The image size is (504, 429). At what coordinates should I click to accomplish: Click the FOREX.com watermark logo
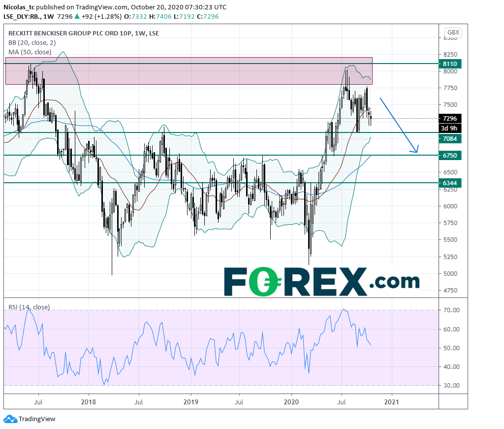321,282
